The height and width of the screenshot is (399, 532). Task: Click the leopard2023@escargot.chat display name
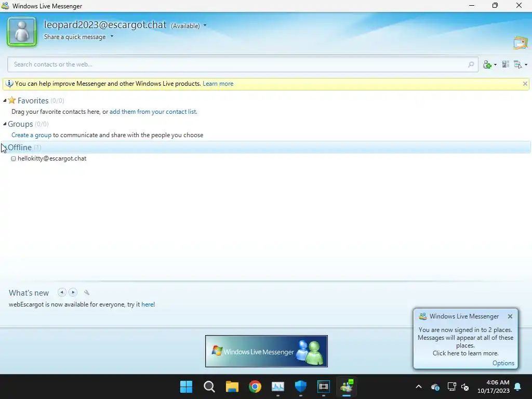click(105, 25)
